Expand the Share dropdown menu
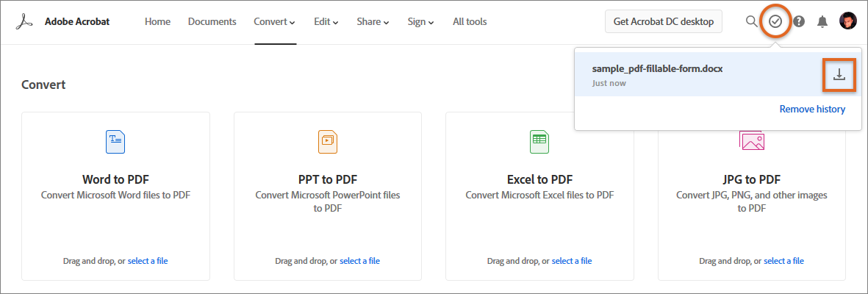 pyautogui.click(x=373, y=21)
